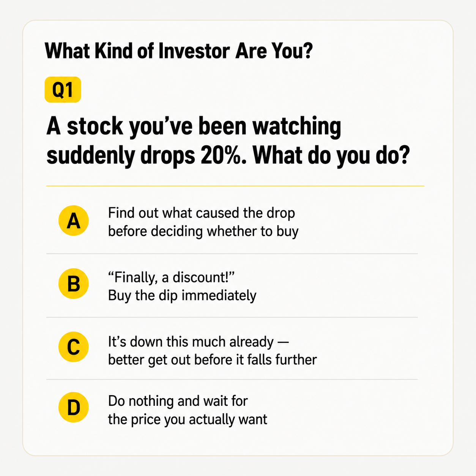
Task: Click 'before deciding whether to buy' line
Action: coord(203,231)
